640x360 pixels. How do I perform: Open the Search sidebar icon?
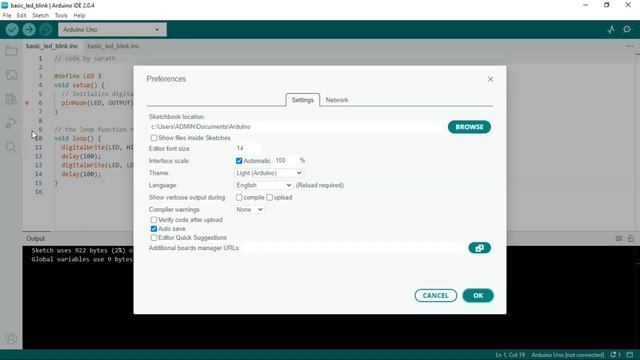coord(11,147)
